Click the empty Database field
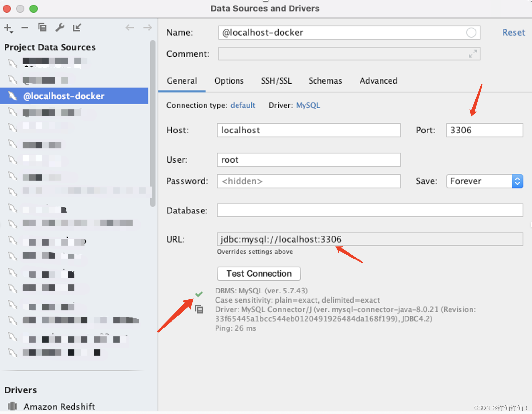 (x=370, y=210)
